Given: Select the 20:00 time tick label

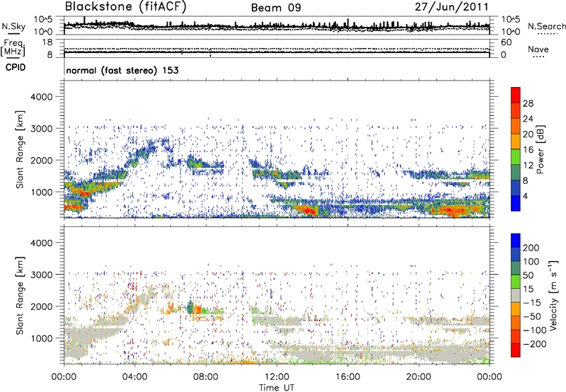Looking at the screenshot, I should (x=418, y=377).
